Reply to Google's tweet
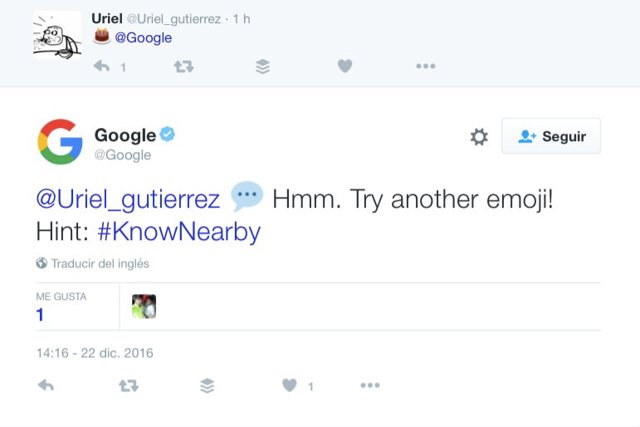The height and width of the screenshot is (427, 640). [45, 385]
